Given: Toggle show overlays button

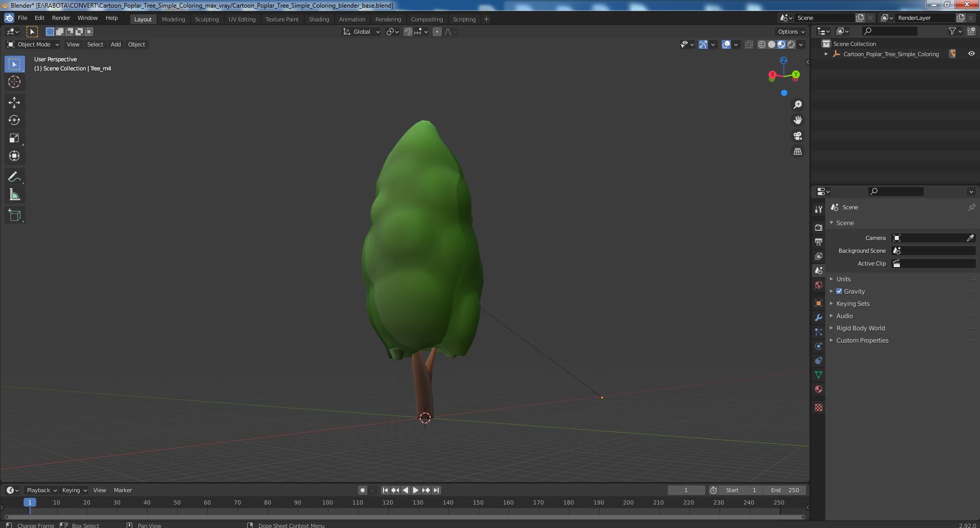Looking at the screenshot, I should 726,44.
